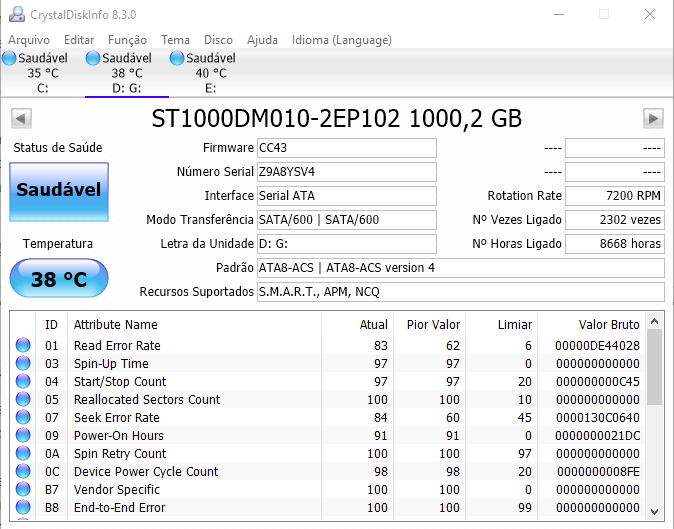
Task: Click status orb of Read Error Rate row
Action: 23,345
